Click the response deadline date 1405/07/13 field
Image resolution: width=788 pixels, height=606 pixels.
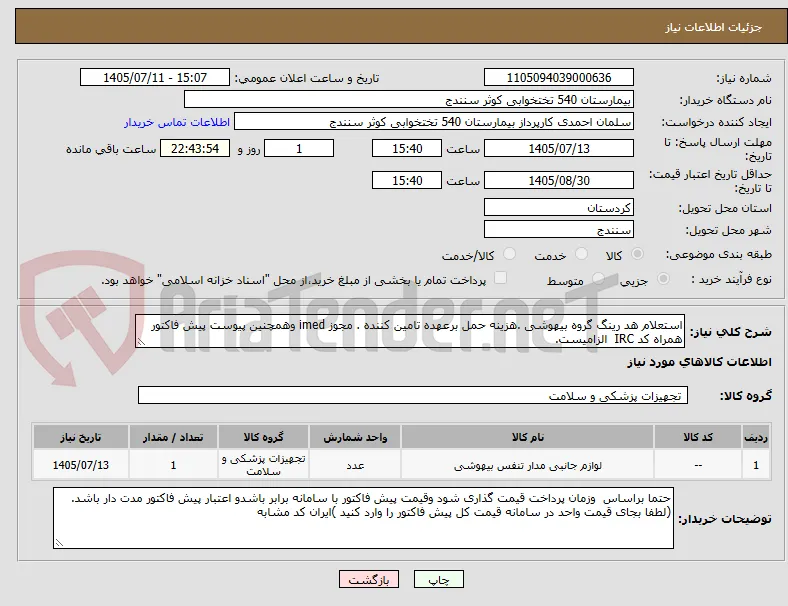coord(559,148)
